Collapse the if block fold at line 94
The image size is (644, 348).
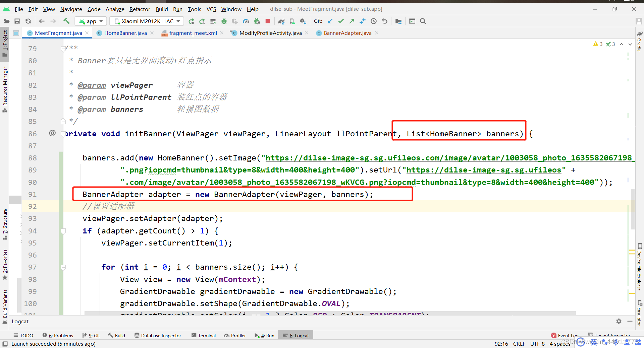63,231
